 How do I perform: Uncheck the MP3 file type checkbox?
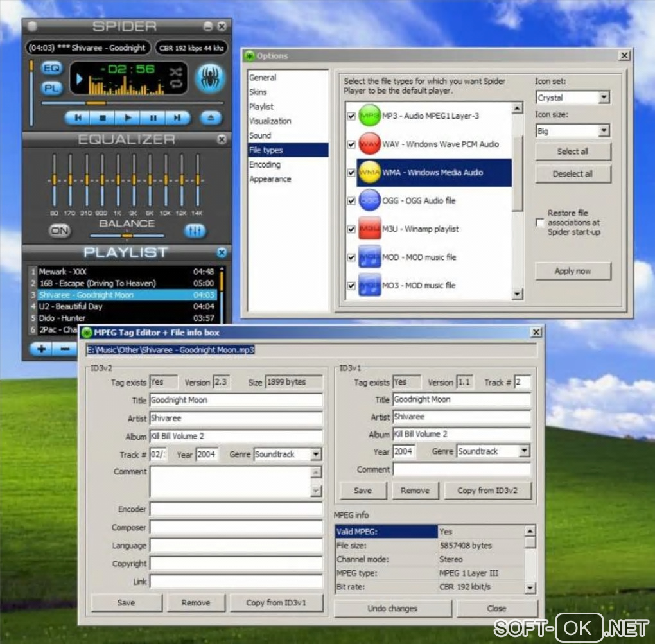click(x=351, y=116)
